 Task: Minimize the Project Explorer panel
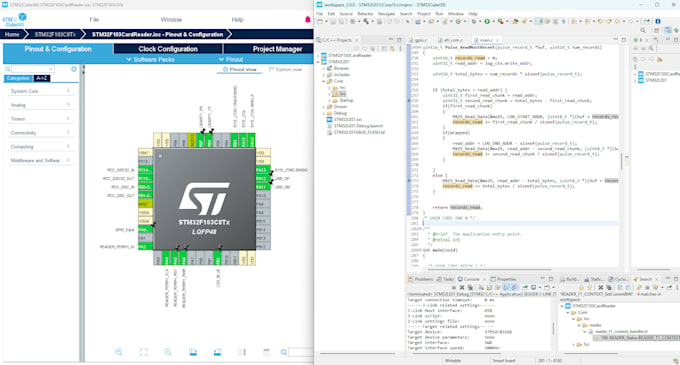pos(391,39)
